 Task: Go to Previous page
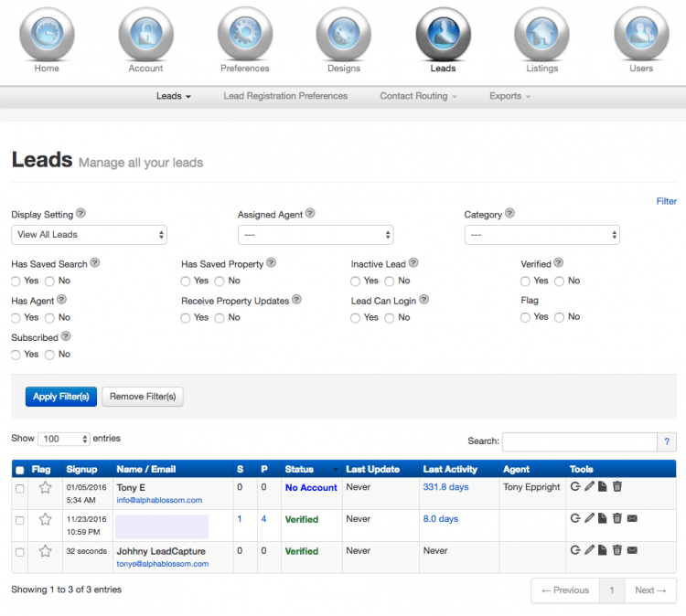pyautogui.click(x=565, y=590)
